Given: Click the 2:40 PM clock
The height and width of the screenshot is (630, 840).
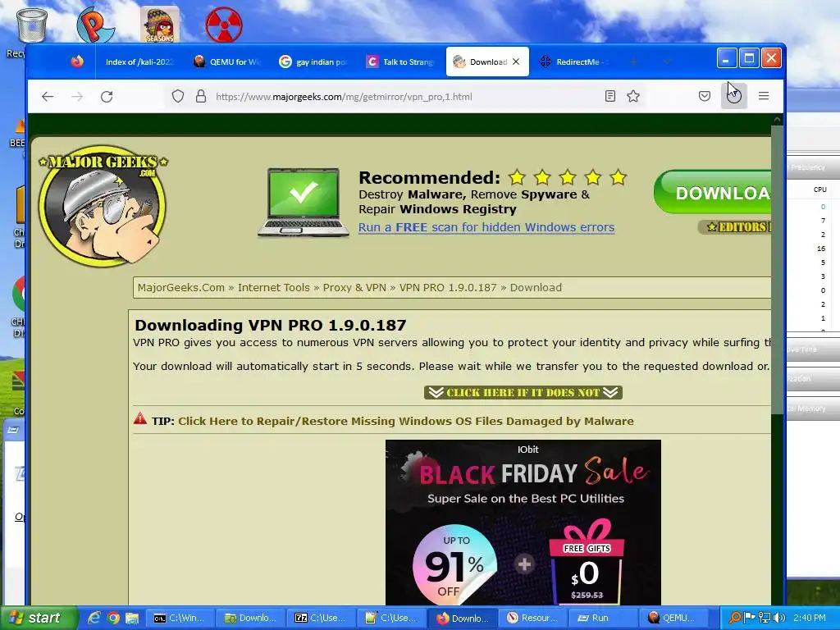Looking at the screenshot, I should [x=810, y=618].
